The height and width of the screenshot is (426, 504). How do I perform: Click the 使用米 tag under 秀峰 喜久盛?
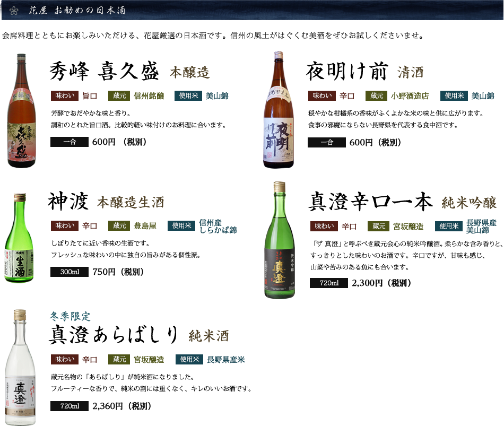pos(188,96)
